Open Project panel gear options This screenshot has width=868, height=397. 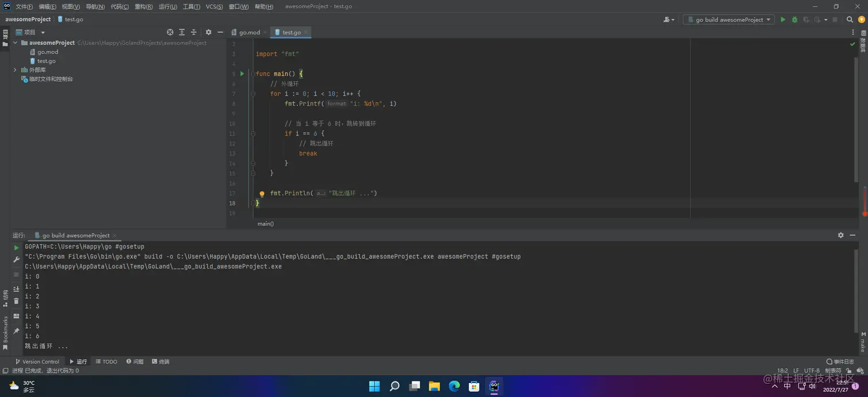click(208, 32)
